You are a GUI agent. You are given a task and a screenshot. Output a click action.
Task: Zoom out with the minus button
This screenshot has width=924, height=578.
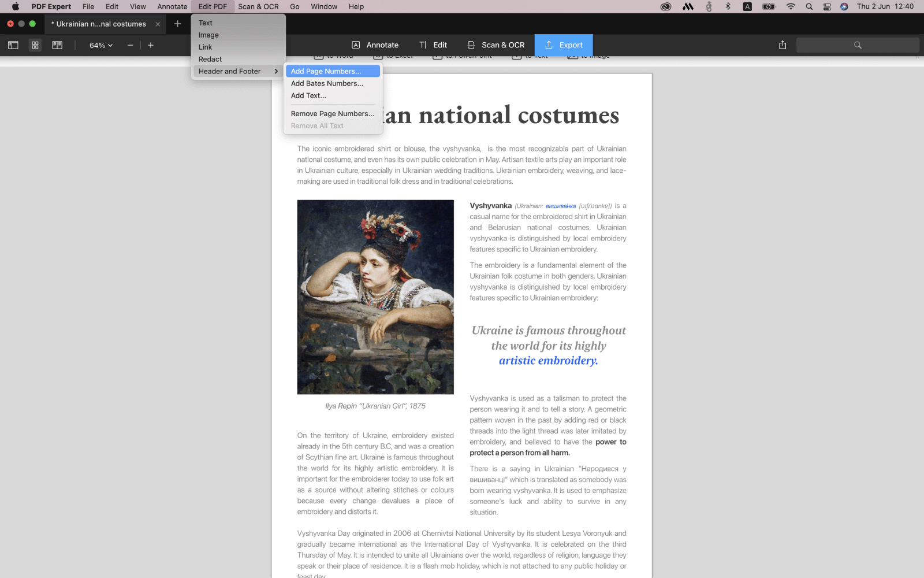click(131, 45)
